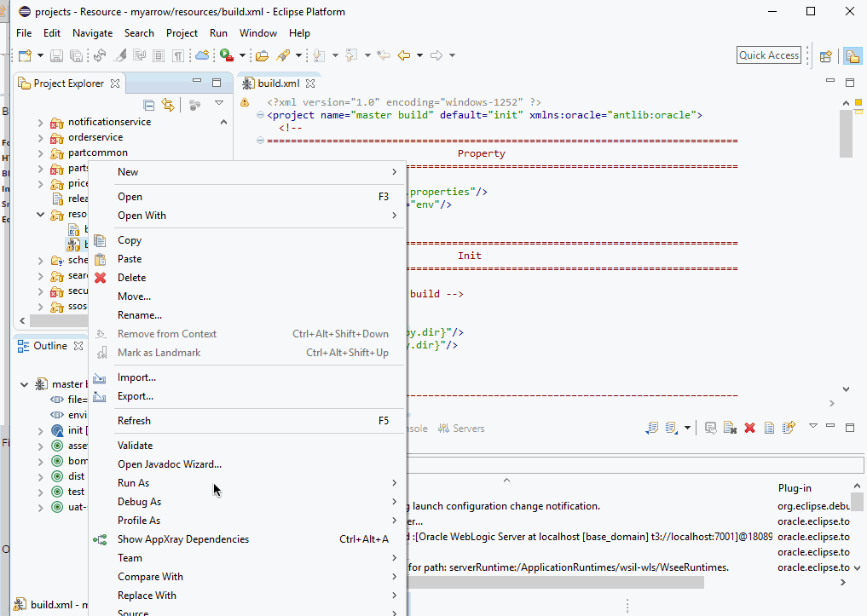The image size is (867, 616).
Task: Open Project Explorer view menu dropdown
Action: tap(218, 104)
